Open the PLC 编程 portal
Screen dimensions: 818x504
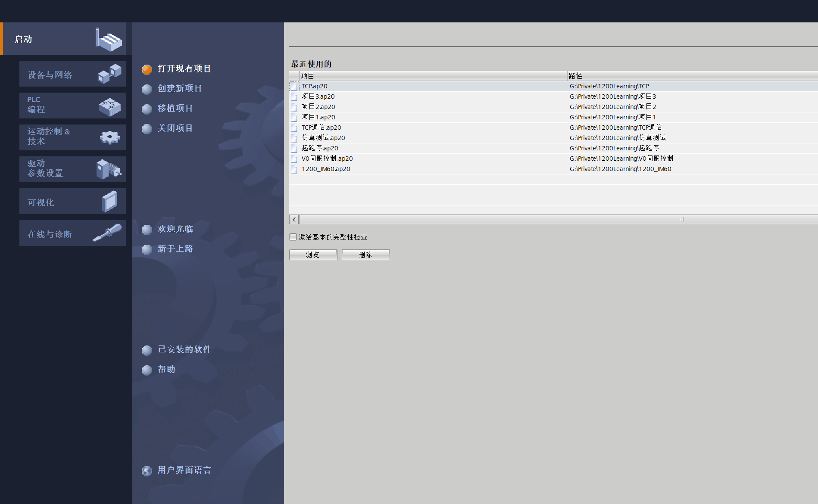click(x=72, y=106)
